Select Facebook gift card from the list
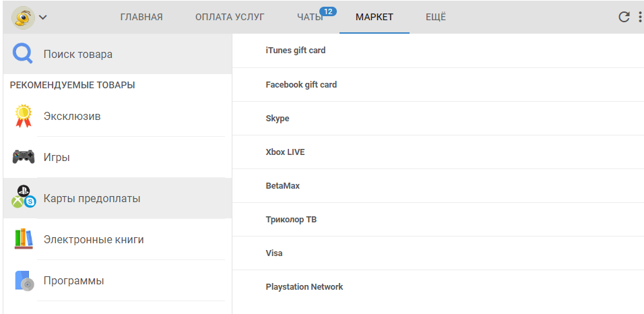The width and height of the screenshot is (644, 314). (x=301, y=85)
